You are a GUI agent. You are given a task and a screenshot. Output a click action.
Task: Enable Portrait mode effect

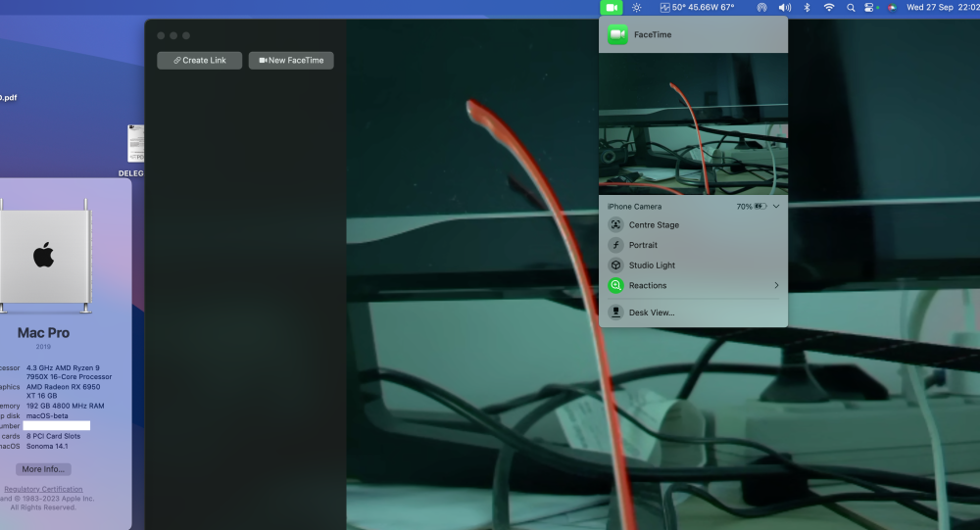coord(693,245)
